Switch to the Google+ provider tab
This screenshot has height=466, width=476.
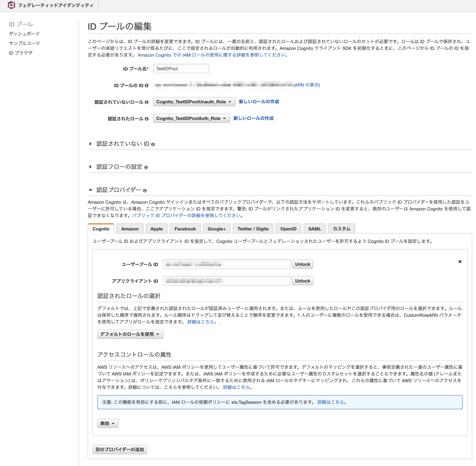click(217, 229)
